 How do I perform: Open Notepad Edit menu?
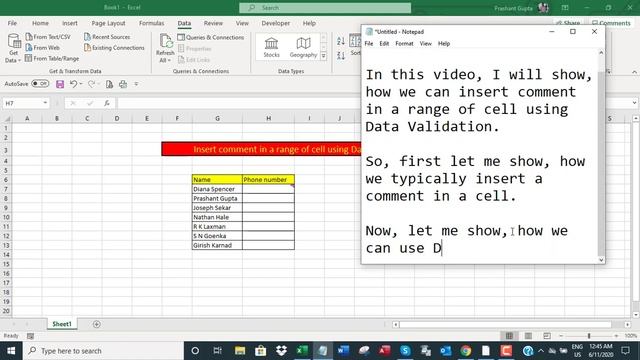384,44
